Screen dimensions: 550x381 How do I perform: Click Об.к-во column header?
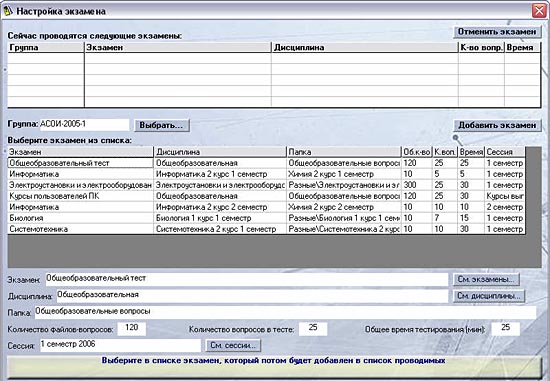pyautogui.click(x=417, y=152)
